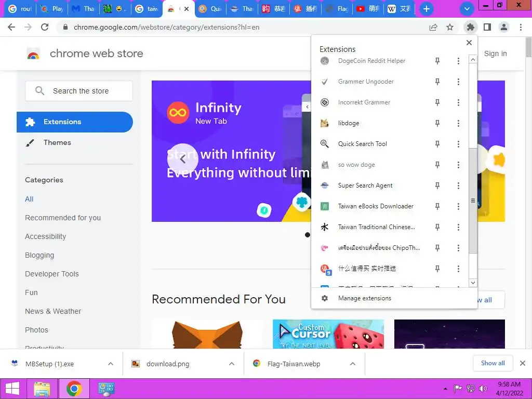Open more options for ChipoTh extension
This screenshot has width=532, height=399.
(x=458, y=248)
